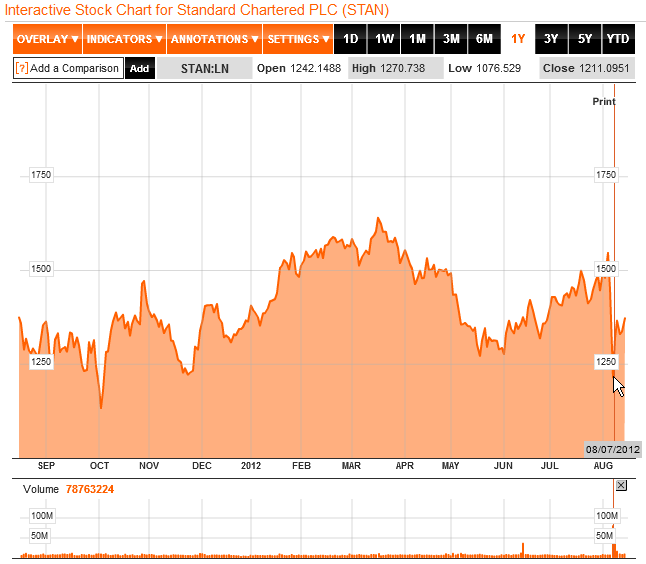The width and height of the screenshot is (646, 564).
Task: Click the NOV month label
Action: coord(149,466)
